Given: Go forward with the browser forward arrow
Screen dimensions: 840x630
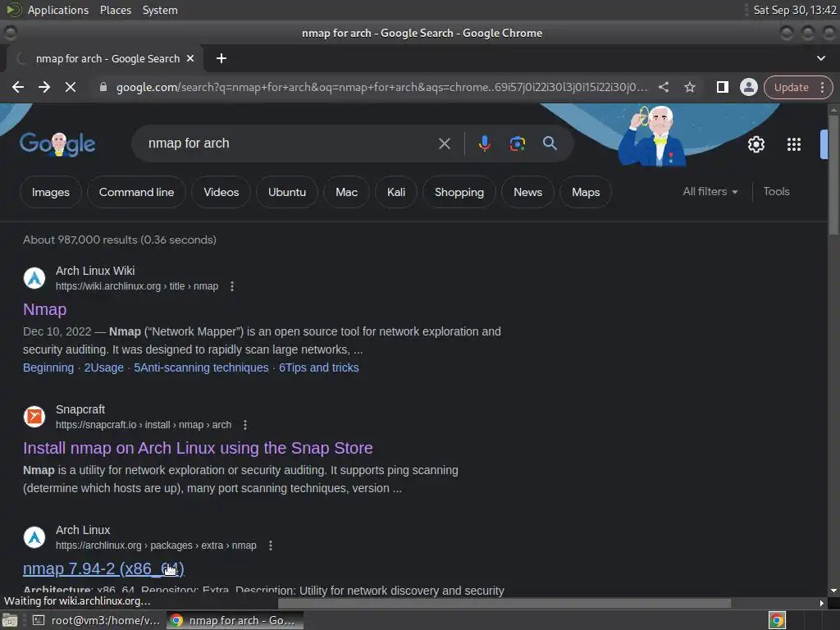Looking at the screenshot, I should click(44, 87).
